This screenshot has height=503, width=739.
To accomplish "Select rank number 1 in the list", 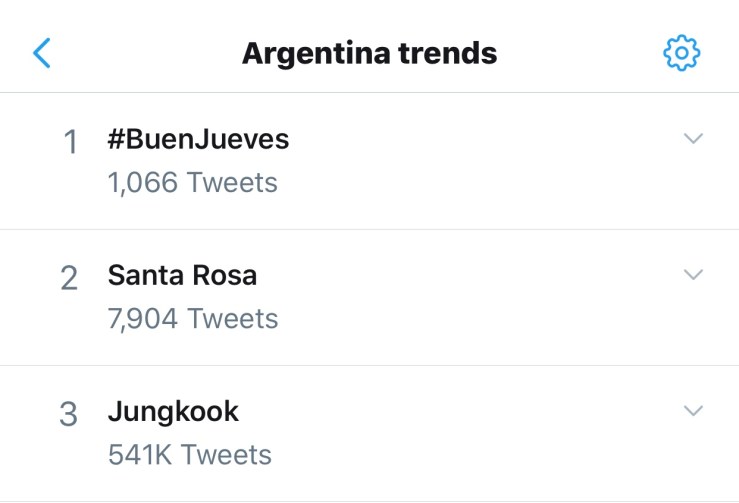I will [x=70, y=143].
